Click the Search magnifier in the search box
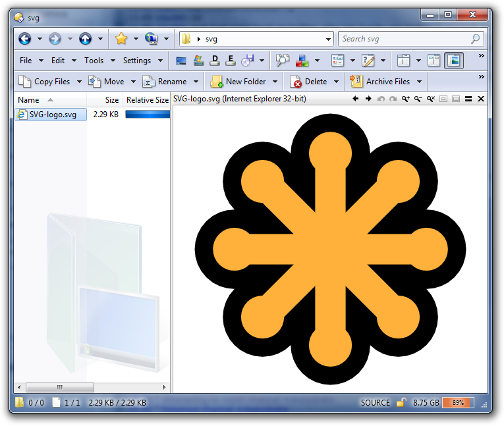The height and width of the screenshot is (426, 504). coord(476,39)
